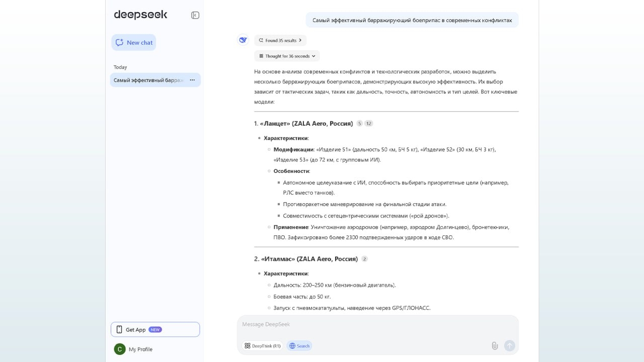Click the DeepSeek logo
The height and width of the screenshot is (362, 644).
click(140, 15)
